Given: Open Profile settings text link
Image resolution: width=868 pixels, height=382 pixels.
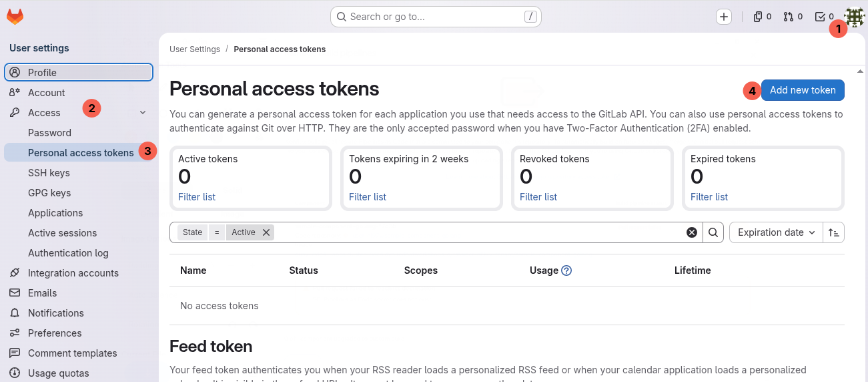Looking at the screenshot, I should (x=42, y=72).
